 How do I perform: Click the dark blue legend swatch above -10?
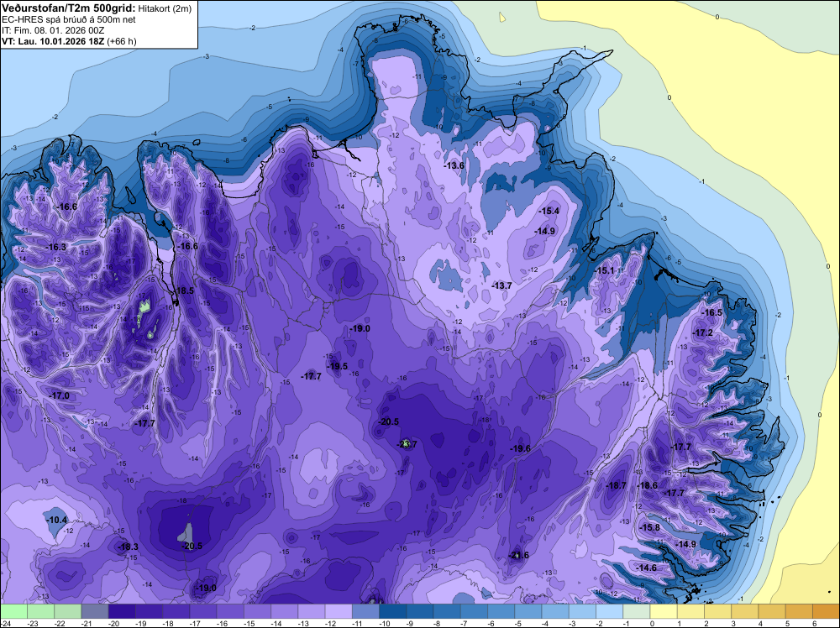pyautogui.click(x=392, y=611)
